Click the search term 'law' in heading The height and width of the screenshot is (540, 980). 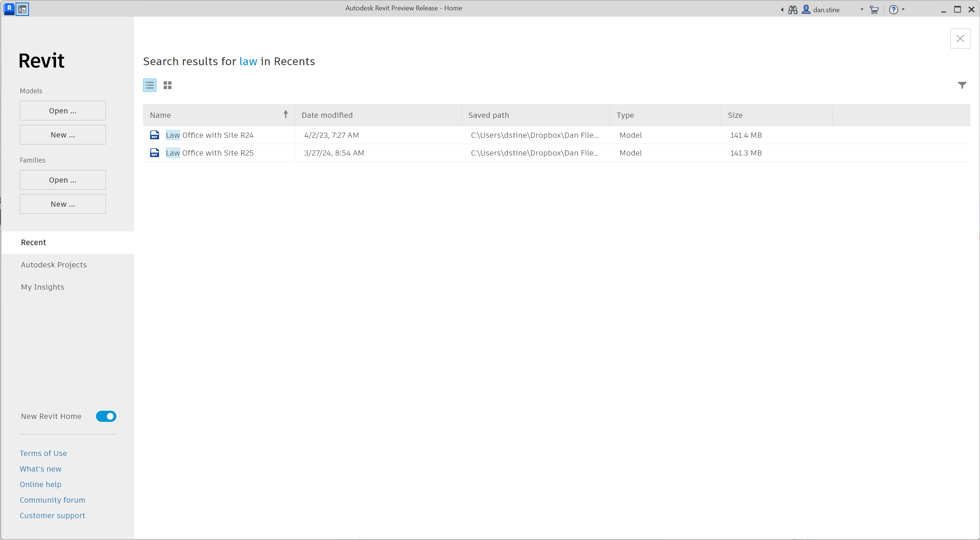248,61
